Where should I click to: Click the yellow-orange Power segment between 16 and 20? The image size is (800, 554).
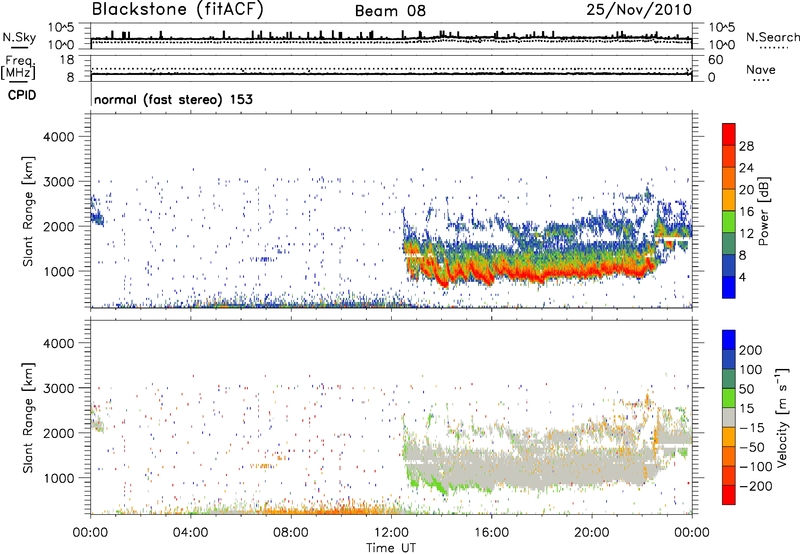click(729, 200)
